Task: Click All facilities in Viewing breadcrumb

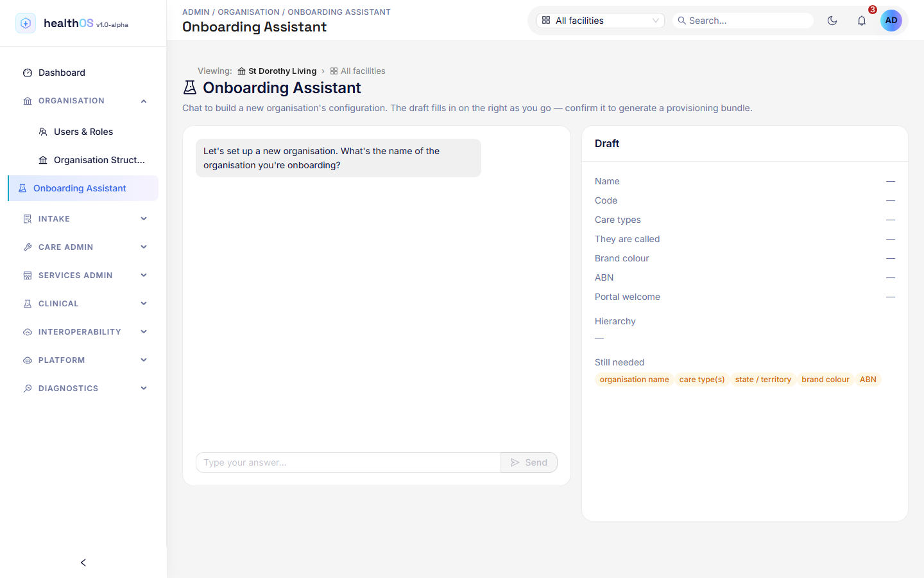Action: tap(357, 71)
